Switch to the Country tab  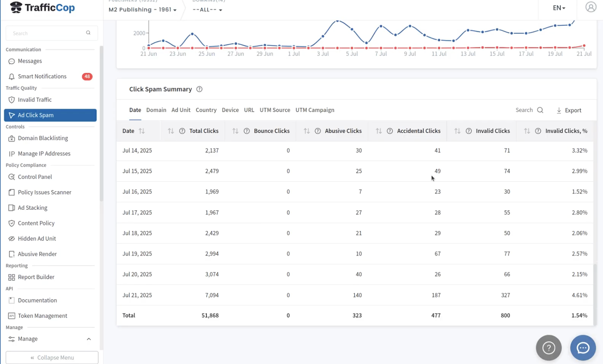pyautogui.click(x=206, y=110)
